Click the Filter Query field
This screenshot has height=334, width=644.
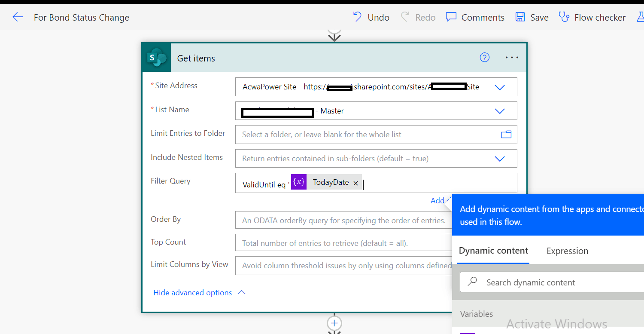pyautogui.click(x=376, y=183)
